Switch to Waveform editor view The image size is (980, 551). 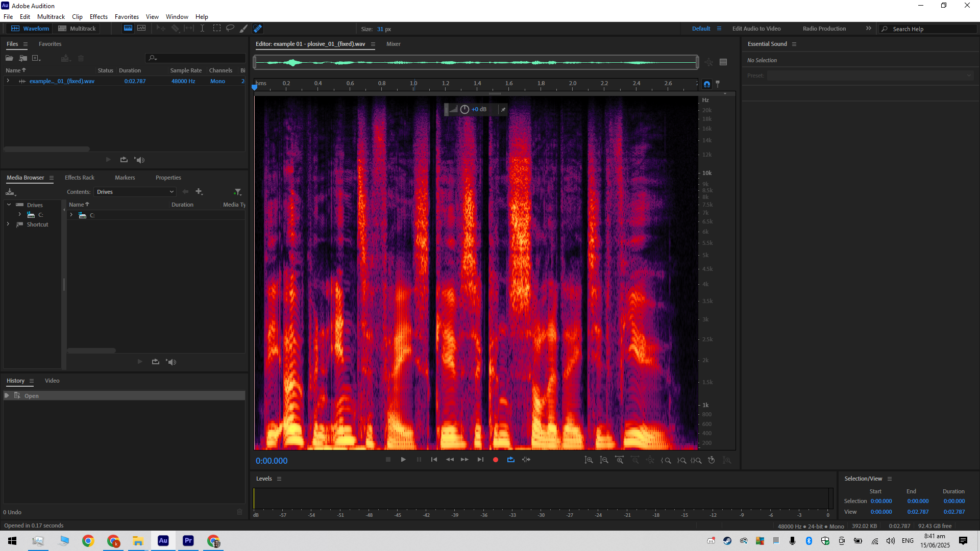[30, 29]
